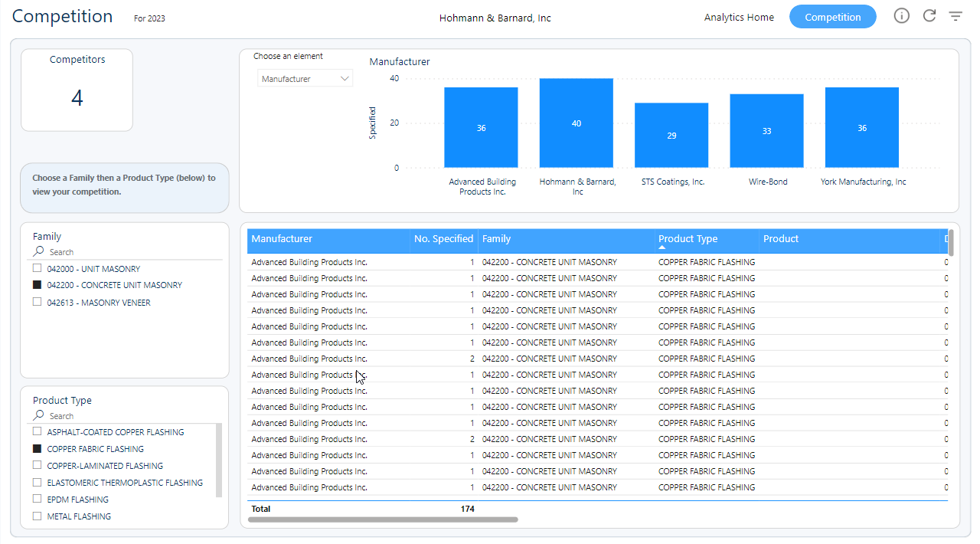Click the Product Type list vertical scrollbar
980x544 pixels.
point(219,460)
